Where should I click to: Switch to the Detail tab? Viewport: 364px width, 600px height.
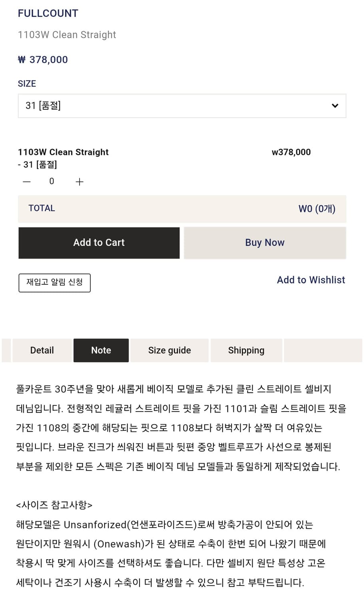pyautogui.click(x=42, y=350)
